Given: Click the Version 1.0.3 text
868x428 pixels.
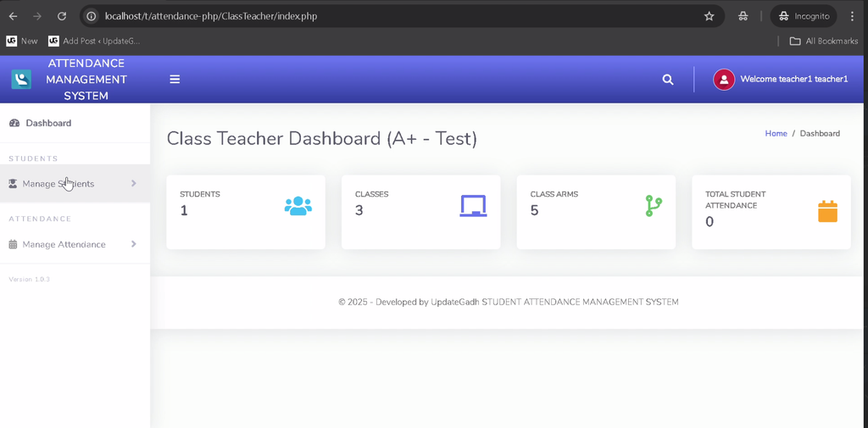Looking at the screenshot, I should tap(30, 279).
